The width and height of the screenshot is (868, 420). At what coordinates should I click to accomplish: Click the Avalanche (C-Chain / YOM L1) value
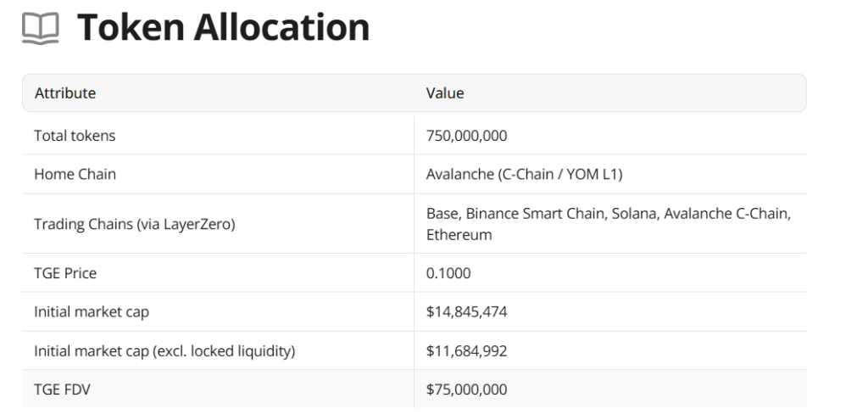point(525,174)
